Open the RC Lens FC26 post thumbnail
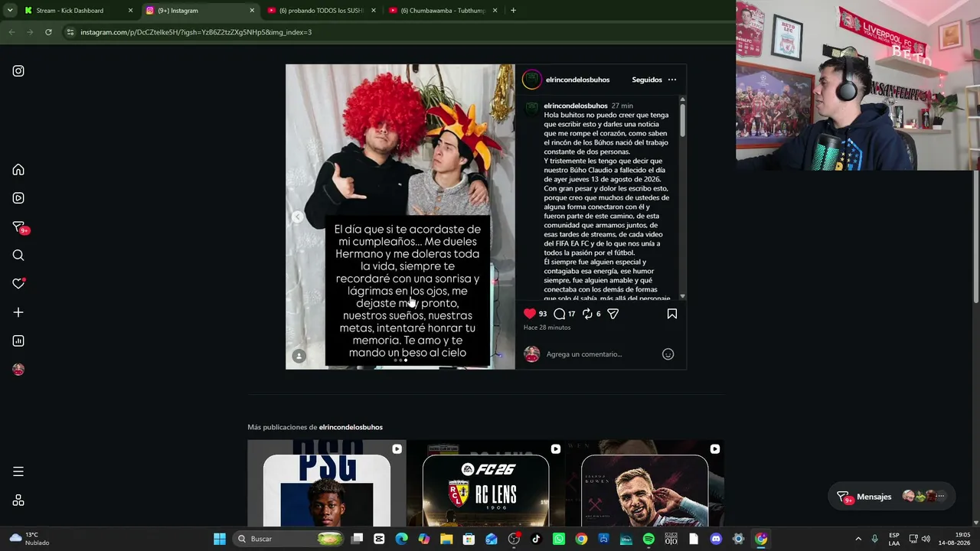 [x=485, y=484]
